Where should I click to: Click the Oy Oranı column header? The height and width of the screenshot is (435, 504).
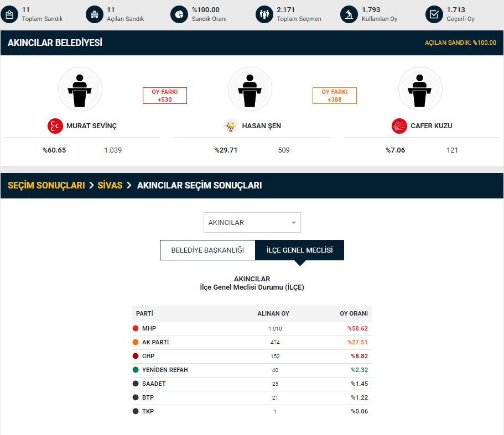pos(354,313)
